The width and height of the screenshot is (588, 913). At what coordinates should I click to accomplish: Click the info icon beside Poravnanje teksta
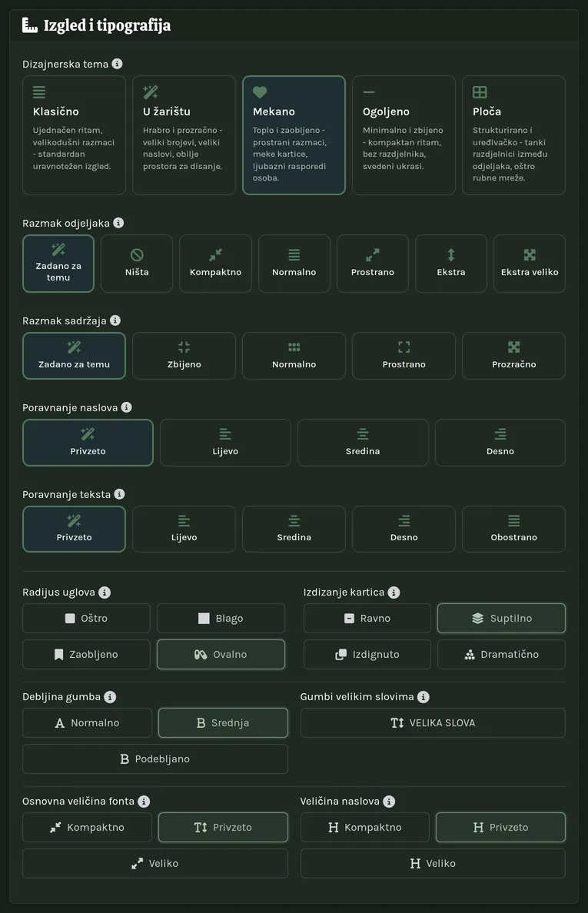119,493
